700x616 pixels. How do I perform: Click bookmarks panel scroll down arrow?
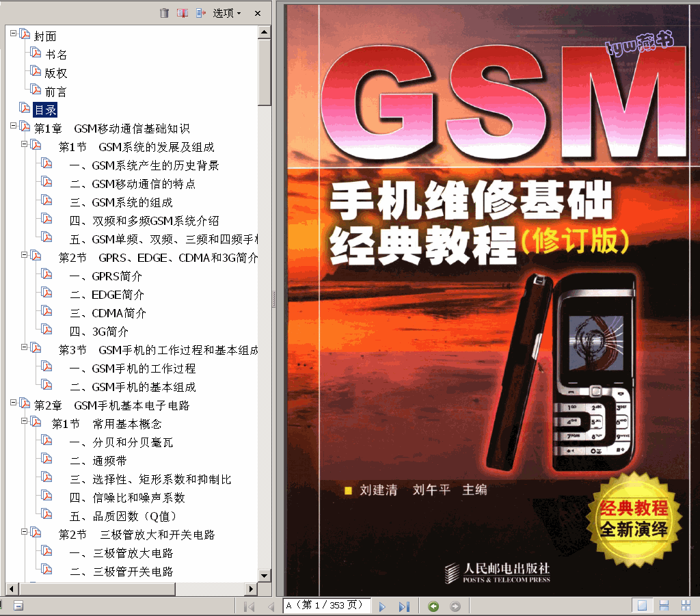[264, 575]
